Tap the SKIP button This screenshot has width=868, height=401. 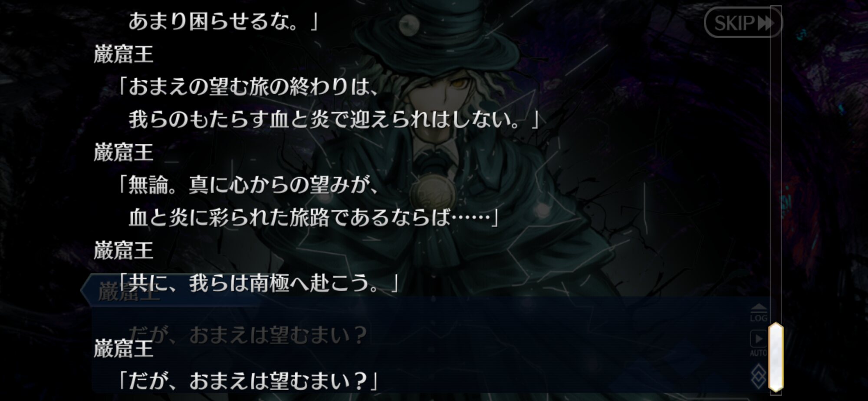(743, 23)
